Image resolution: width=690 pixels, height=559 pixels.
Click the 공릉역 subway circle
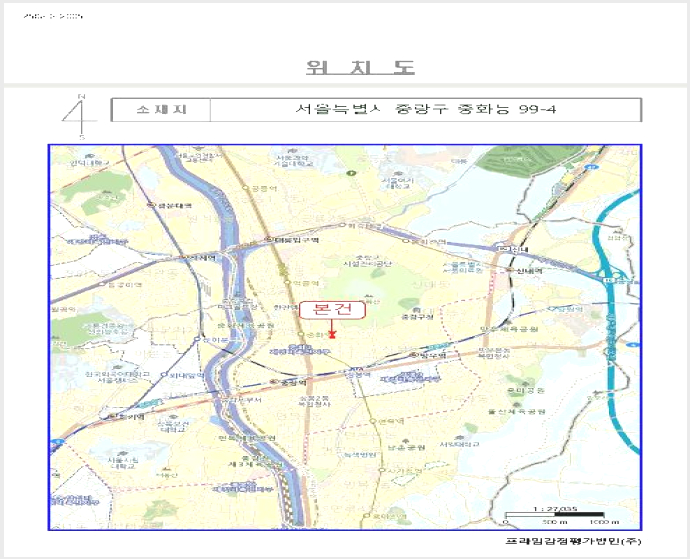coord(246,188)
